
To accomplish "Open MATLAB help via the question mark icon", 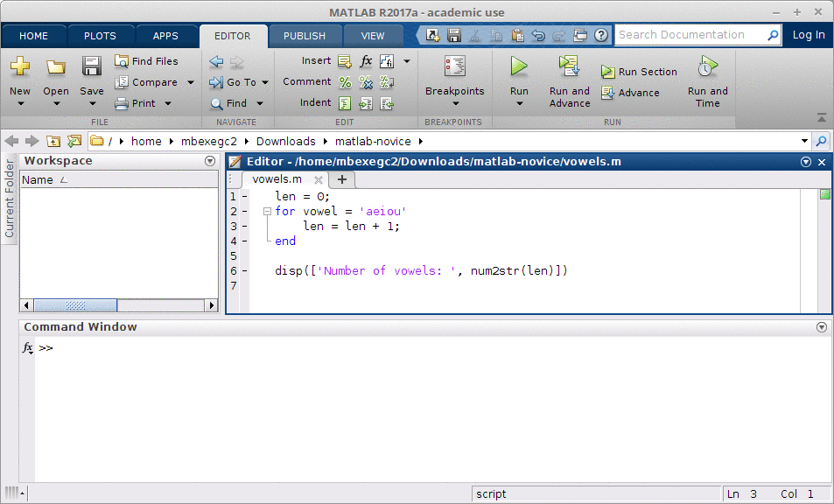I will [601, 33].
